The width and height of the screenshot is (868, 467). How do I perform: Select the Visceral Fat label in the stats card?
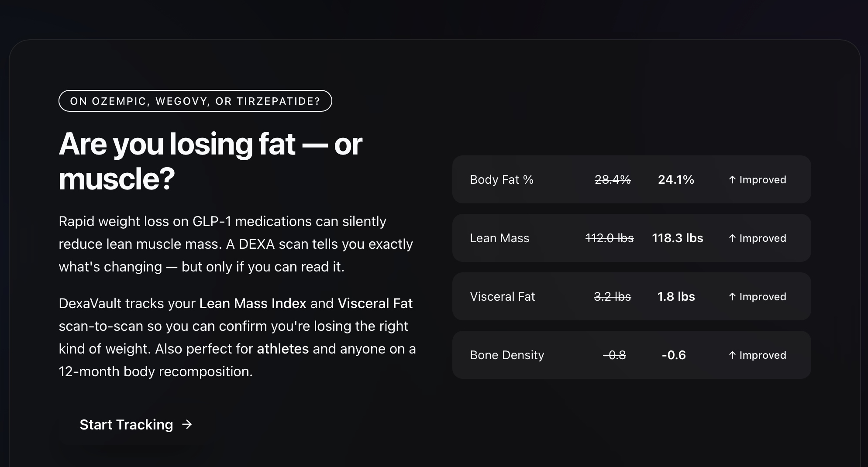(x=502, y=297)
